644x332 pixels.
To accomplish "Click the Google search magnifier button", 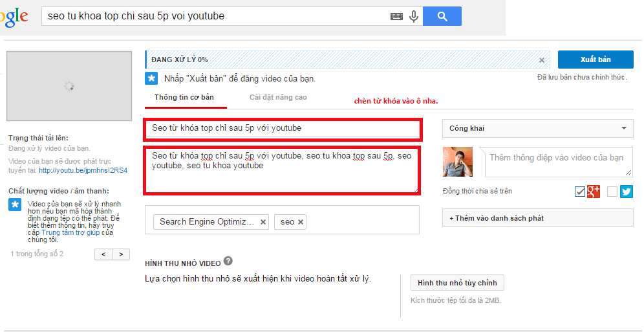I will tap(442, 16).
